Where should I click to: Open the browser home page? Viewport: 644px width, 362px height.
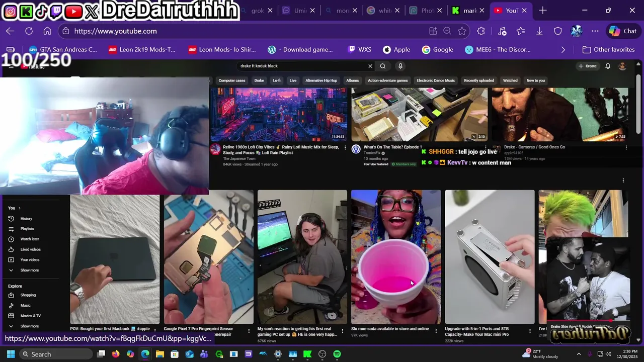(47, 31)
